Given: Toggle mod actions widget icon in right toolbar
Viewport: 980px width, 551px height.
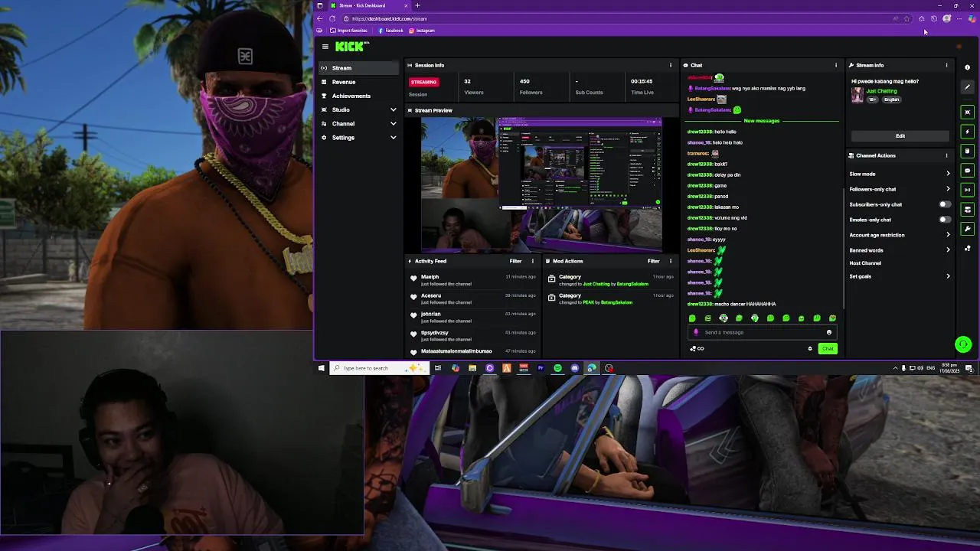Looking at the screenshot, I should [x=968, y=152].
